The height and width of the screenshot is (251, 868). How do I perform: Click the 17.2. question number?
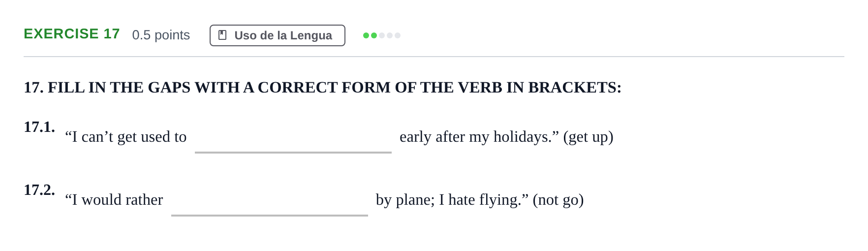pyautogui.click(x=39, y=190)
